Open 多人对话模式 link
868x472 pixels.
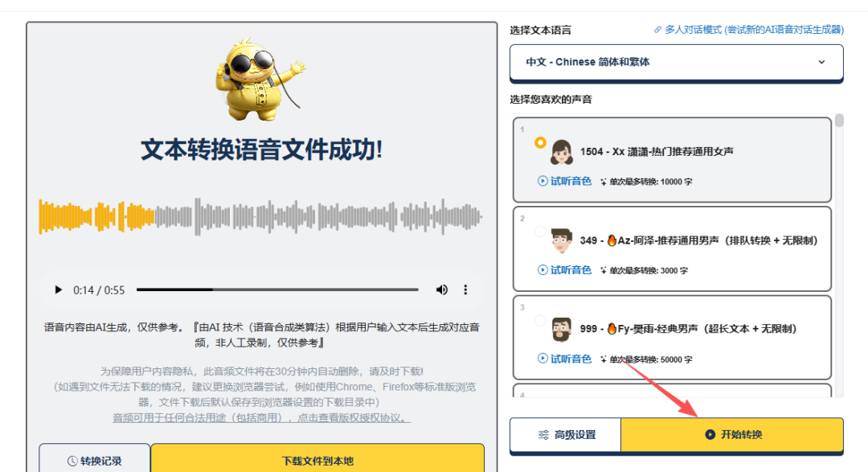coord(749,30)
